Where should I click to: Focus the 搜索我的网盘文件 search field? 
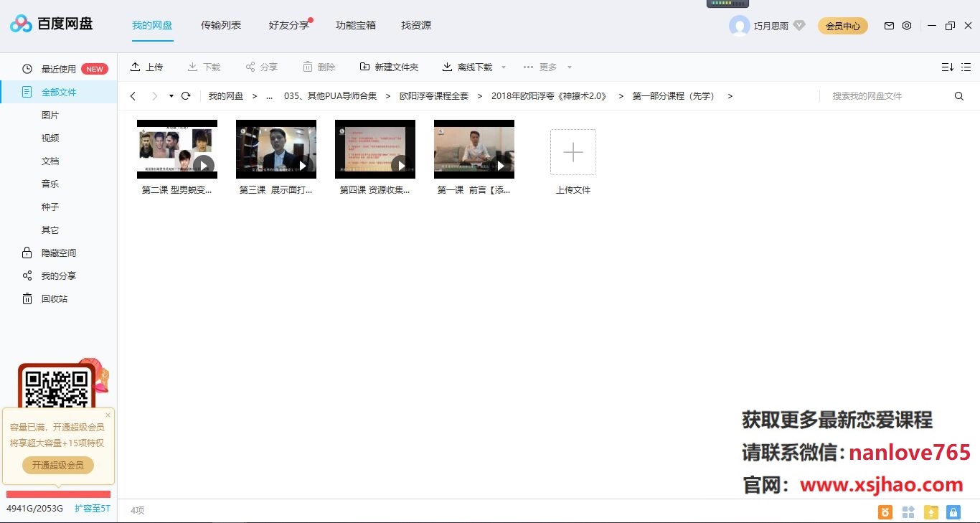coord(886,95)
